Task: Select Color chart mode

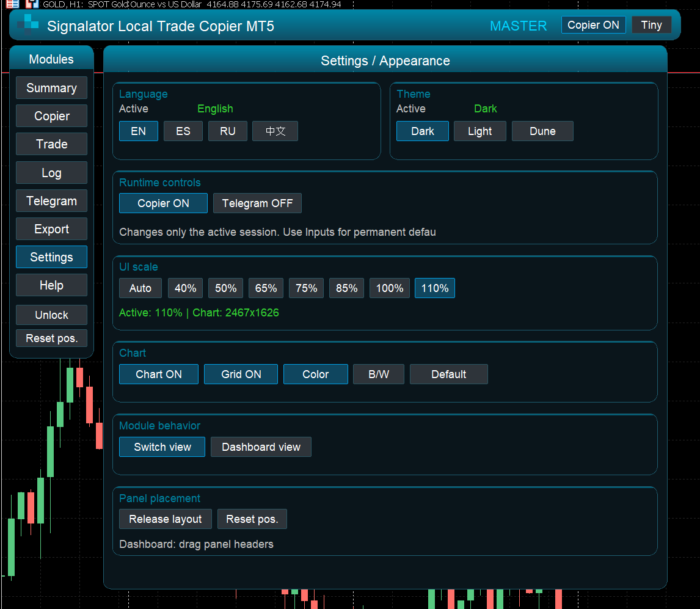Action: pos(316,374)
